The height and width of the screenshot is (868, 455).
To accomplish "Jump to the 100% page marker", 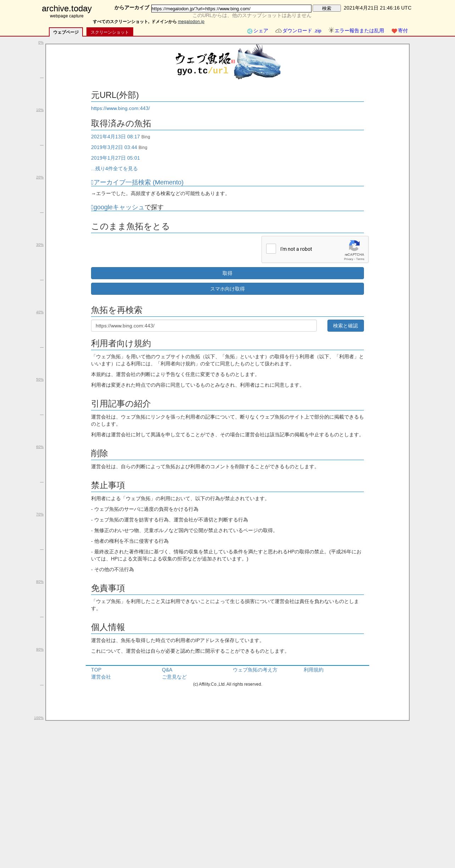I will tap(39, 718).
